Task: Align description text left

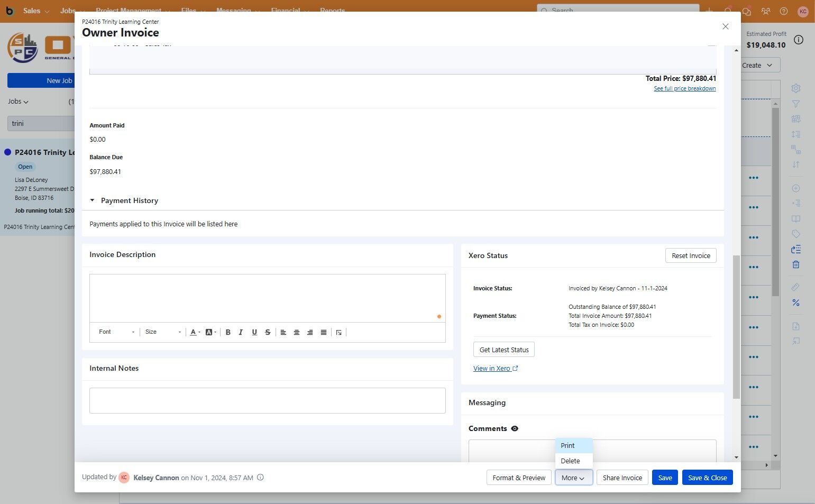Action: coord(283,332)
